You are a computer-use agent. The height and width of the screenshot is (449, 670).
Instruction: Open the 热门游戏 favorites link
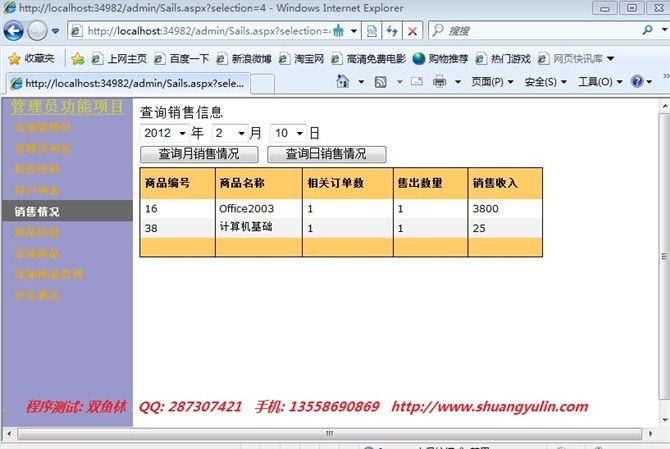(x=503, y=59)
